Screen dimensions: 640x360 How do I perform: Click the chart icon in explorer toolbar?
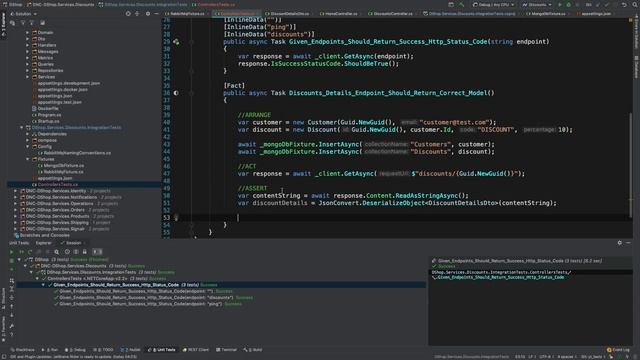(x=42, y=23)
